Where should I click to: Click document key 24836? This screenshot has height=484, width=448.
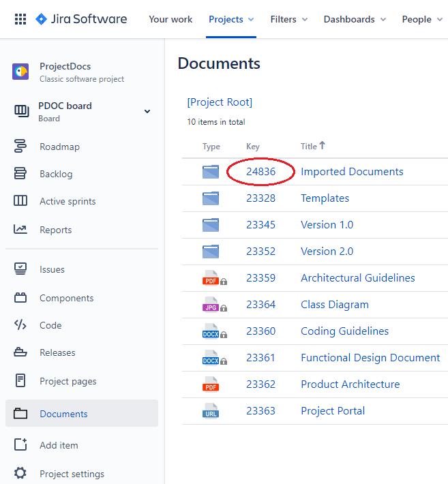tap(260, 172)
